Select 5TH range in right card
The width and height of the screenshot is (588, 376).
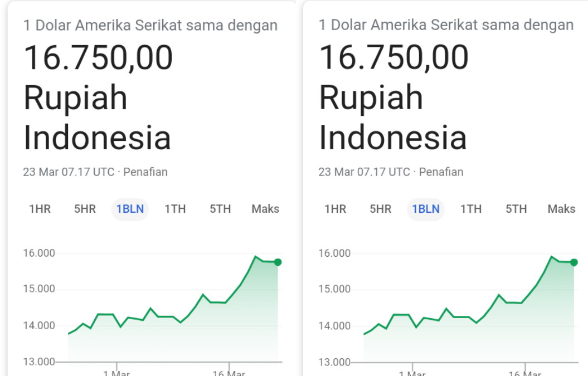[x=516, y=209]
